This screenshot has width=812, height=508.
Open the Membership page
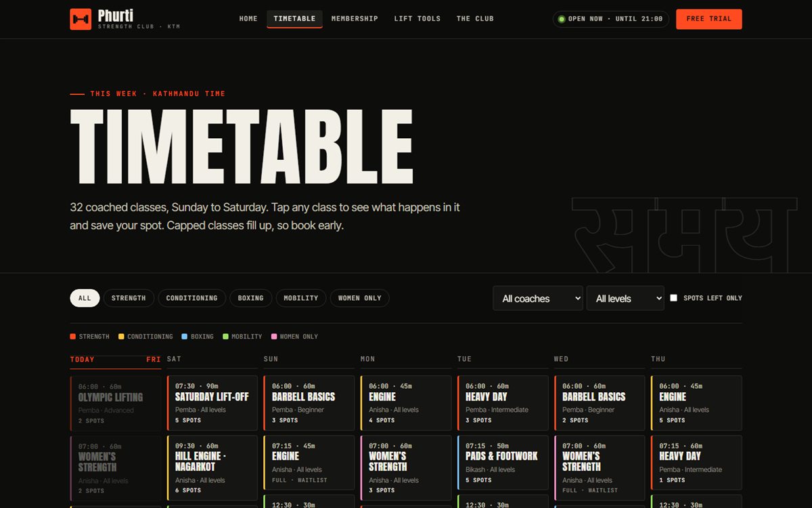[355, 19]
